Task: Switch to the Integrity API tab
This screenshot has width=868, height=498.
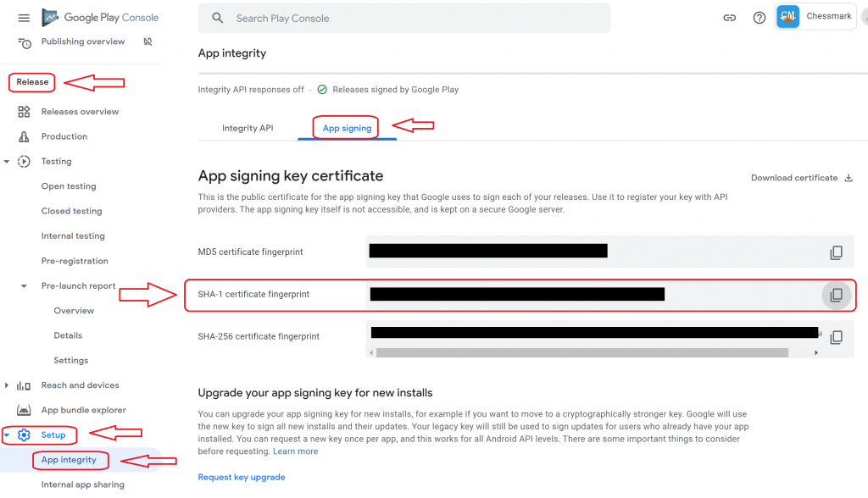Action: (248, 129)
